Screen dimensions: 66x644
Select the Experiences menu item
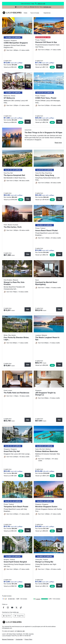pos(47,13)
